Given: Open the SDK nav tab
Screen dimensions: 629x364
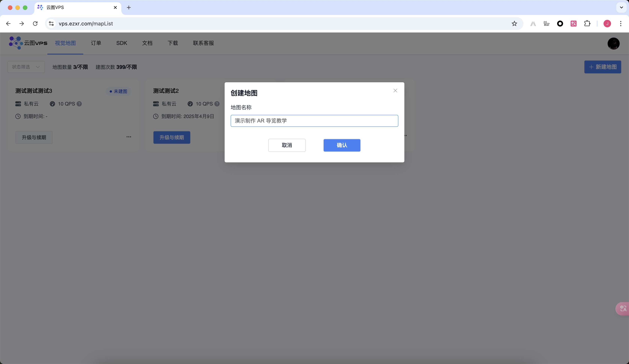Looking at the screenshot, I should [x=121, y=43].
